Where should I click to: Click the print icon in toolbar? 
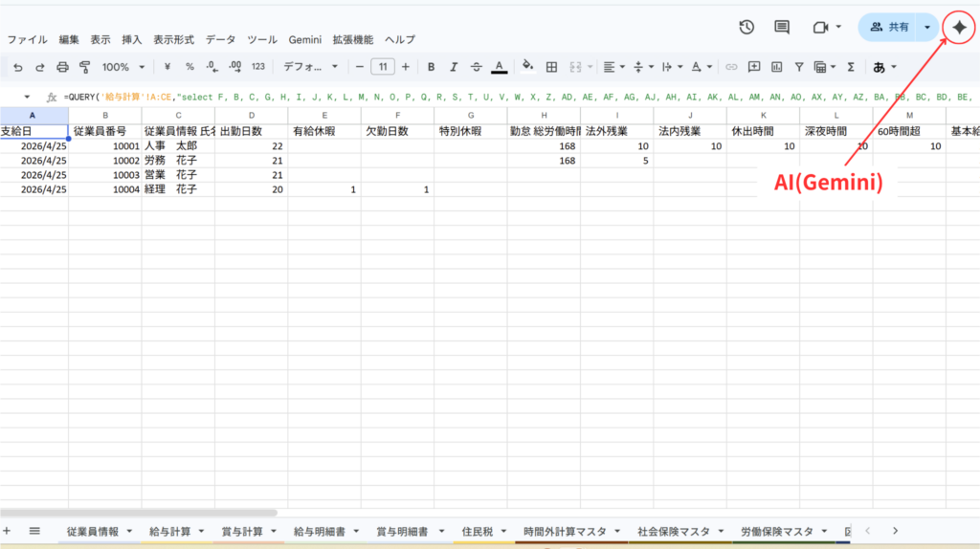pyautogui.click(x=62, y=67)
